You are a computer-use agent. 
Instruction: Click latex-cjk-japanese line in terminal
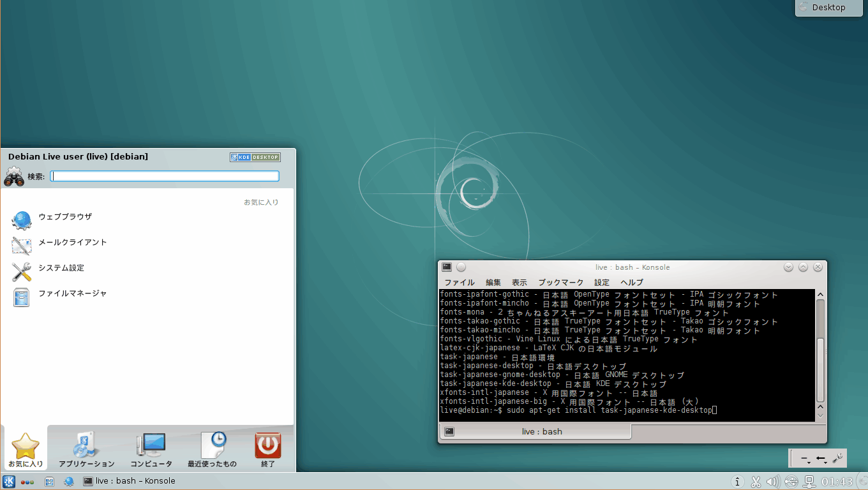pos(549,348)
